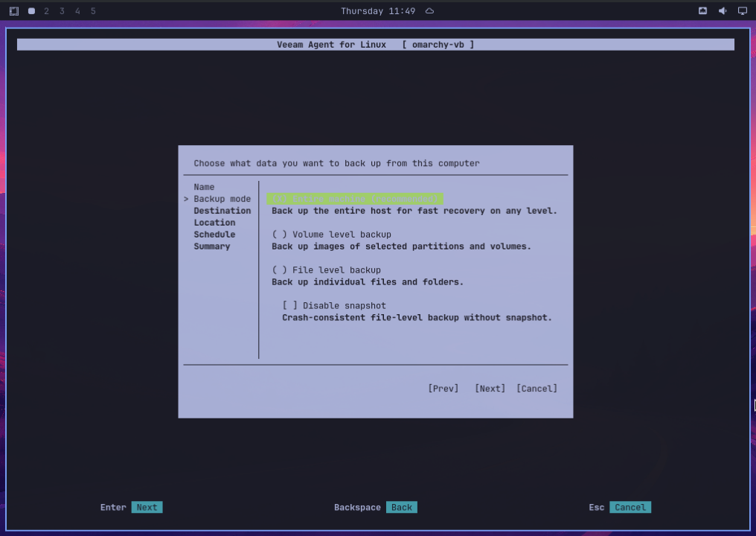Viewport: 756px width, 536px height.
Task: Click the Next hint beside Enter
Action: coord(147,507)
